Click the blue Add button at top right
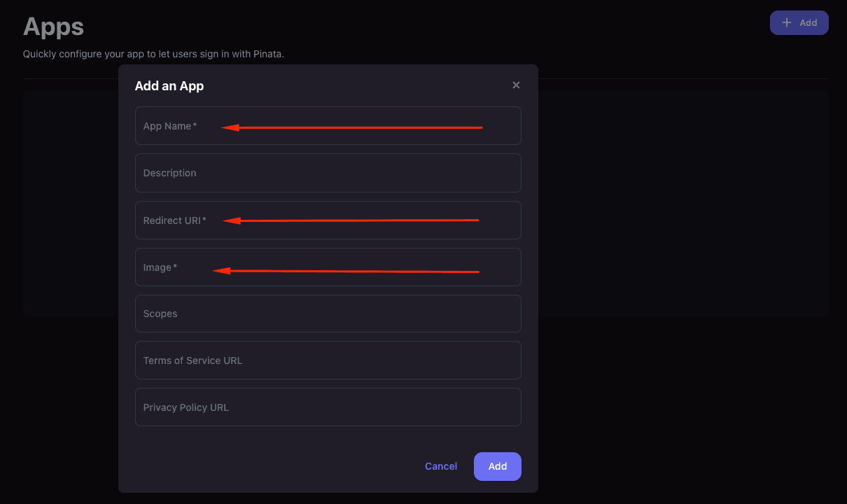The image size is (847, 504). click(799, 22)
